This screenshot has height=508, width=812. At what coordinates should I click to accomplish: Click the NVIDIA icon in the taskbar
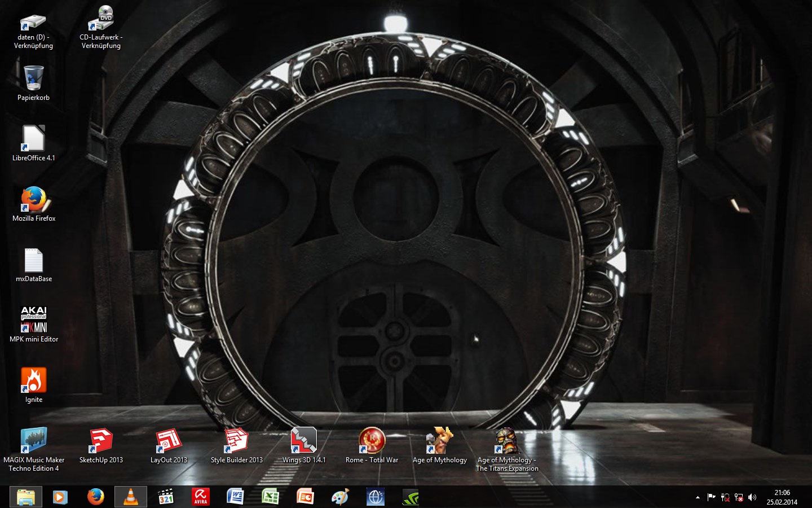pos(410,497)
